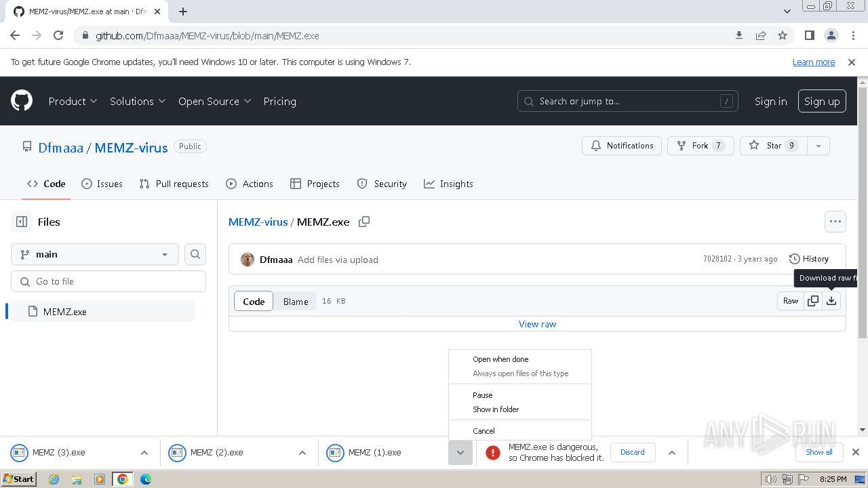868x488 pixels.
Task: Open the Insights tab
Action: coord(448,184)
